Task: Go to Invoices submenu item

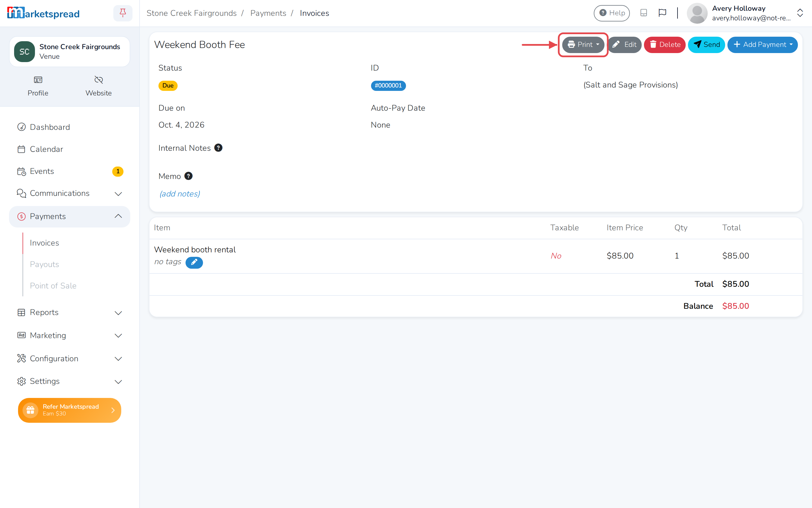Action: point(44,243)
